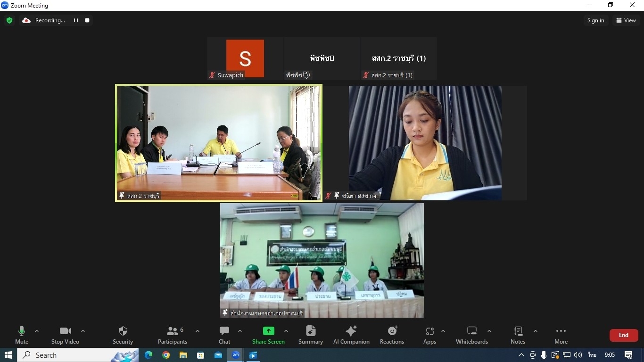Stop Video camera

pos(66,335)
